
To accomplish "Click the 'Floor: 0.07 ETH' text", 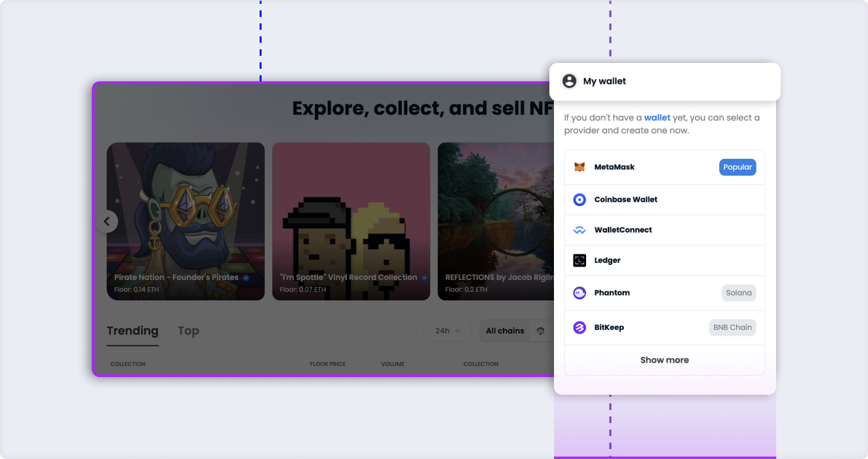I will click(x=303, y=289).
